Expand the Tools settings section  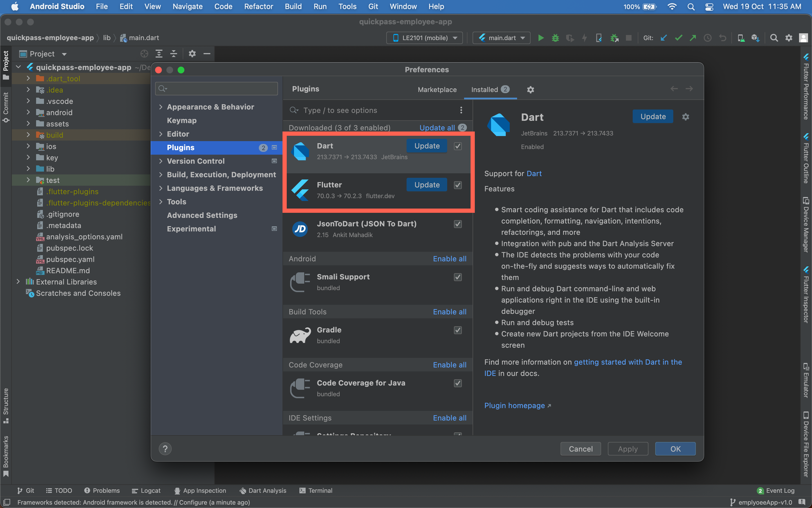pos(161,202)
